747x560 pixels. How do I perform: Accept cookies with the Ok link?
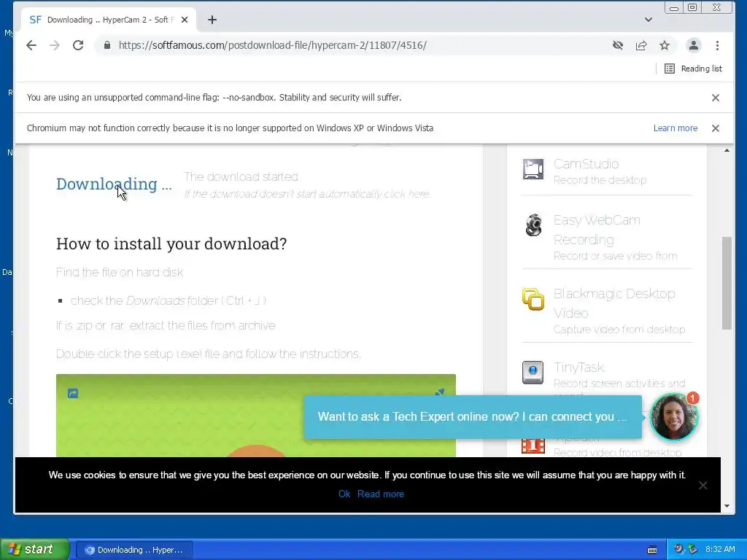(344, 494)
